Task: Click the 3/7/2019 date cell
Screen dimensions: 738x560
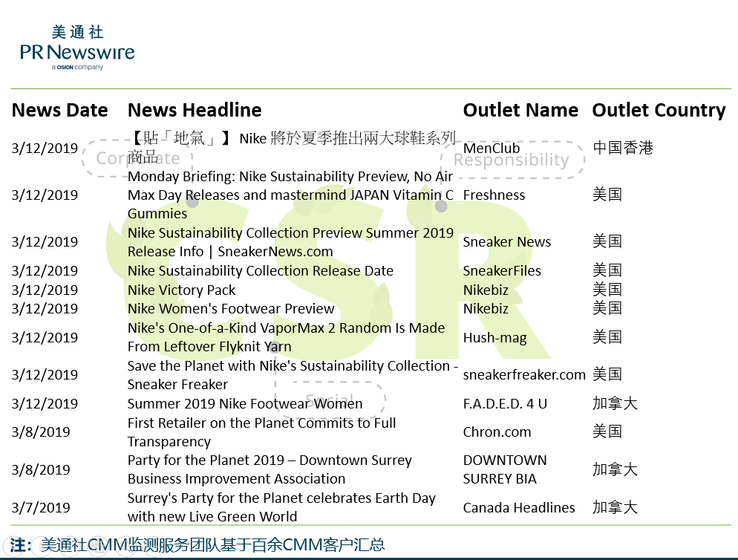Action: coord(41,508)
